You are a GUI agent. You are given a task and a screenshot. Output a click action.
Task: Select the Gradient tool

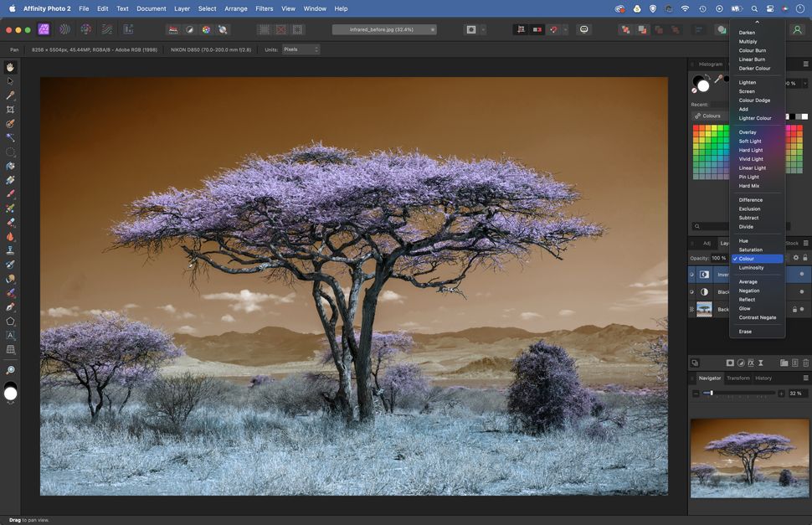[10, 180]
